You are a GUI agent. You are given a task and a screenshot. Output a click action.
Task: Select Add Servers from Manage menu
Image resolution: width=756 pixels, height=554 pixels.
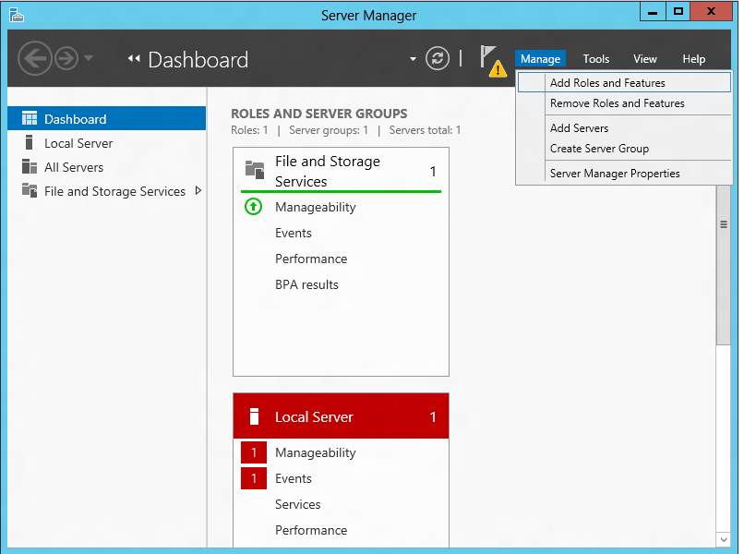(x=624, y=128)
